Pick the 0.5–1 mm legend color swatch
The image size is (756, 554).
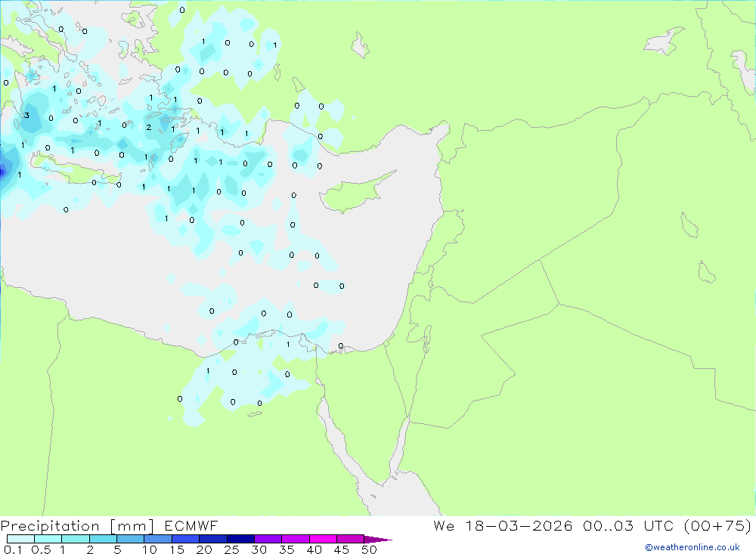(x=48, y=539)
